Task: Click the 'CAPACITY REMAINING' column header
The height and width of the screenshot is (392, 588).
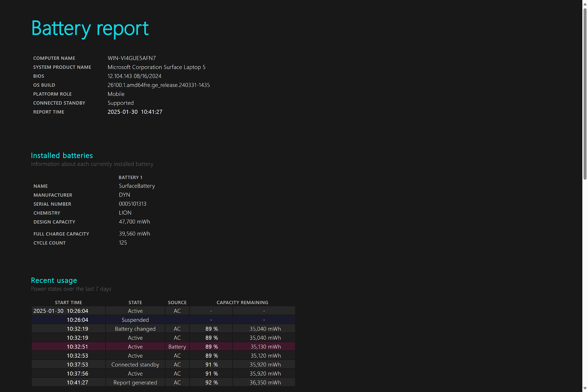Action: point(242,302)
